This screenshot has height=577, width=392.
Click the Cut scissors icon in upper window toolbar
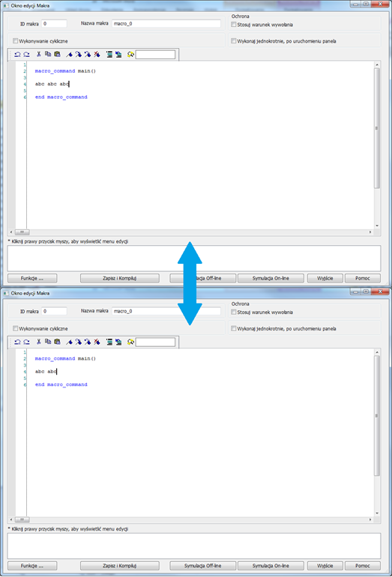coord(39,55)
